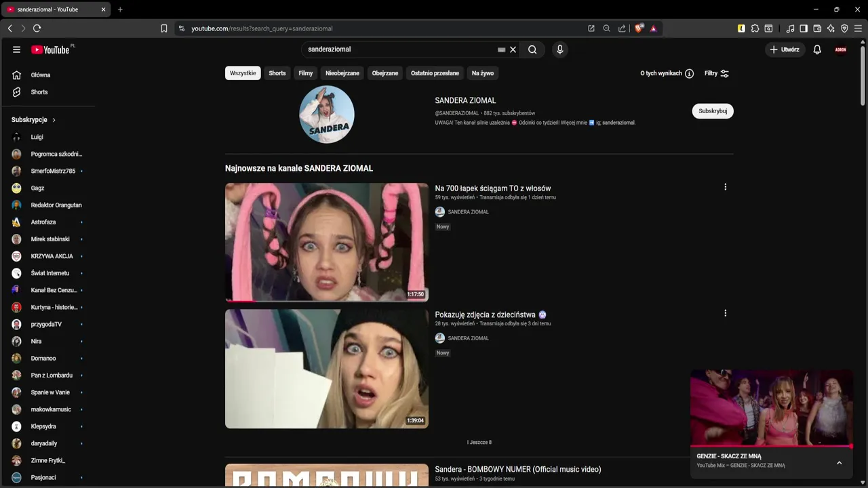Go back in browser history
The height and width of the screenshot is (488, 868).
(9, 28)
